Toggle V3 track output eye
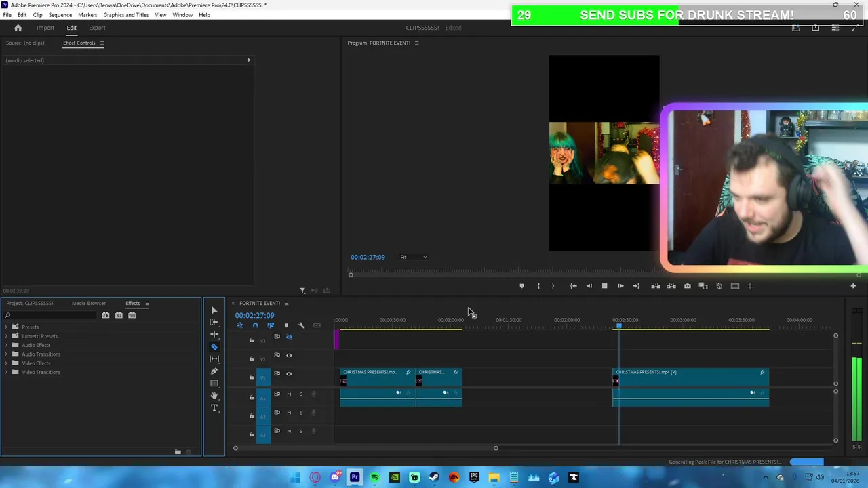Image resolution: width=868 pixels, height=488 pixels. 289,337
